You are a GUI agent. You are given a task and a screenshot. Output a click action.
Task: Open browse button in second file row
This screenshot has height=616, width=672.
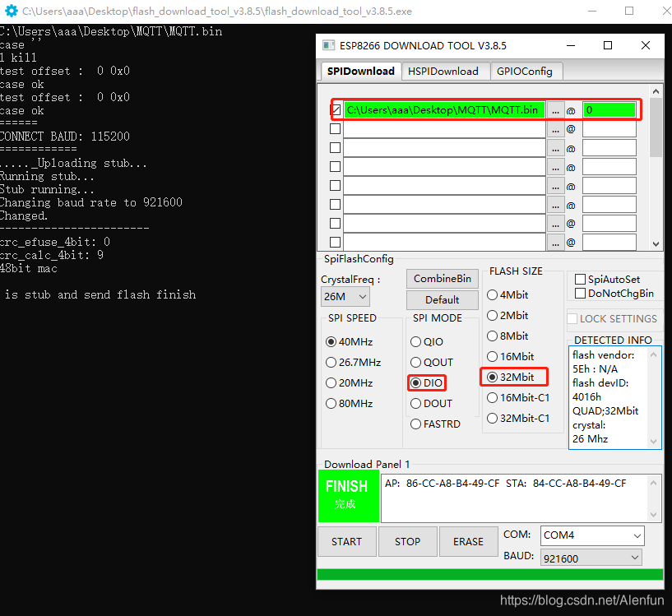[x=555, y=129]
